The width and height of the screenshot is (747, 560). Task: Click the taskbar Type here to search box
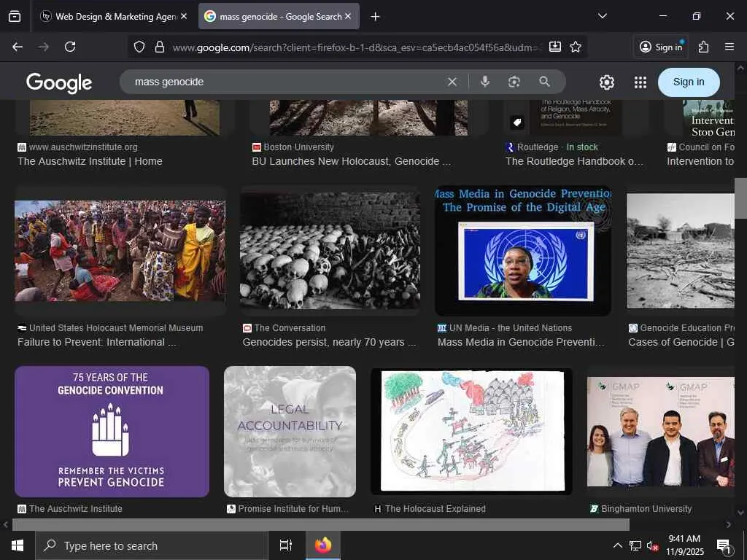152,545
